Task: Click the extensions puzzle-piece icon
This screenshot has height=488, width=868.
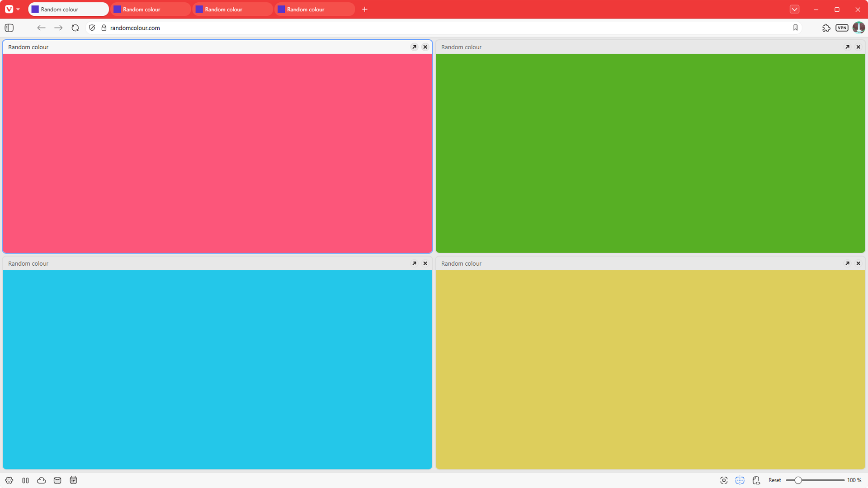Action: (826, 28)
